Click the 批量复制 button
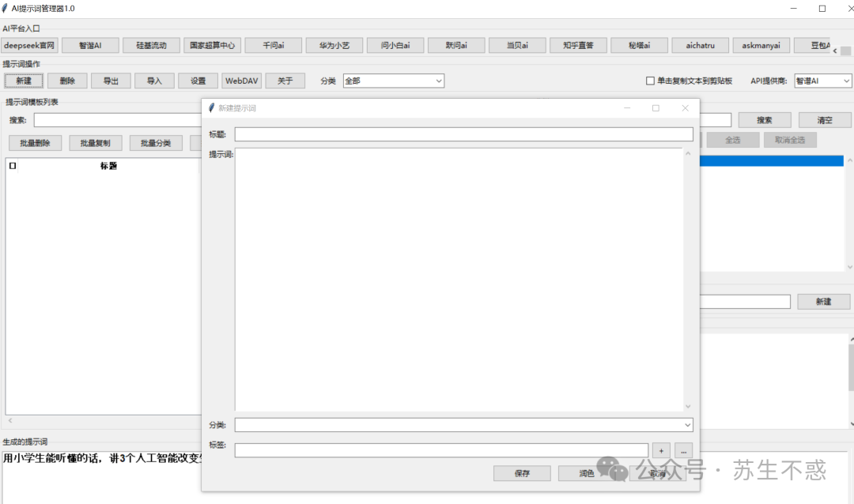Screen dimensions: 854x504 click(x=96, y=143)
